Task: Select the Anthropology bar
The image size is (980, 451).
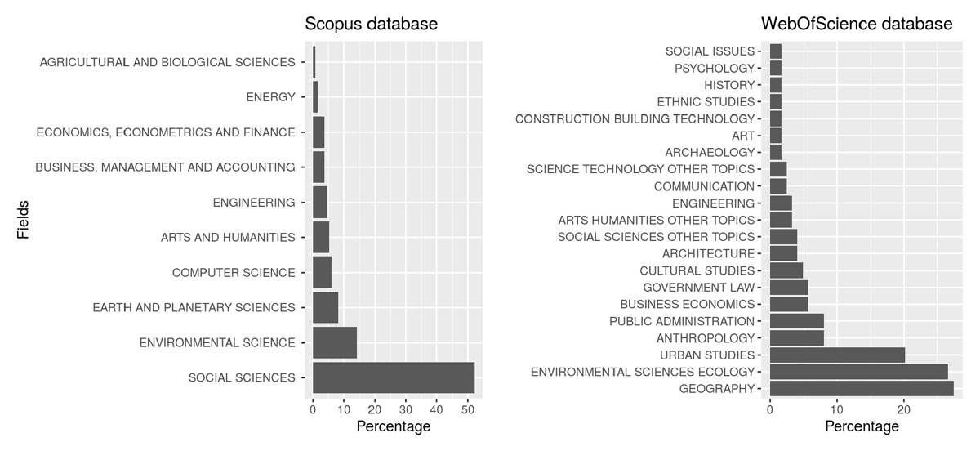Action: tap(796, 338)
